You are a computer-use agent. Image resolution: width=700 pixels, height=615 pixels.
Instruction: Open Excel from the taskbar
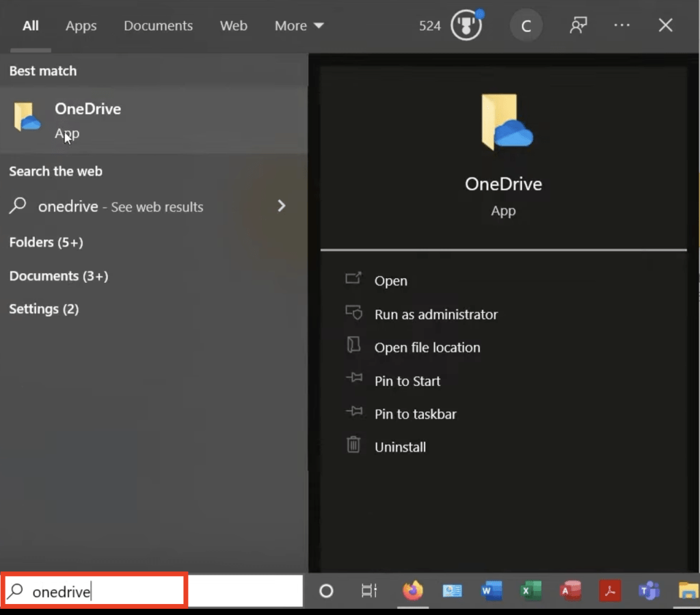click(x=530, y=591)
